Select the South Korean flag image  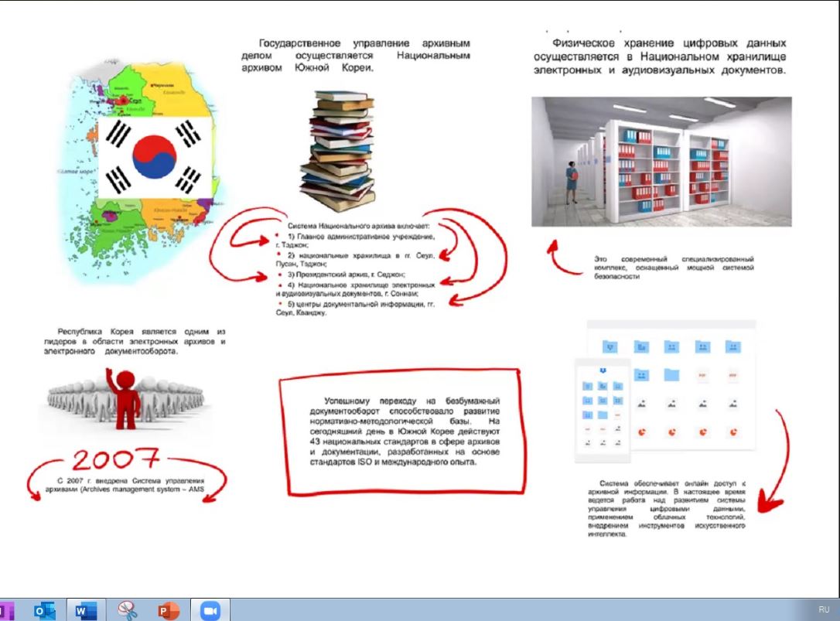(155, 158)
